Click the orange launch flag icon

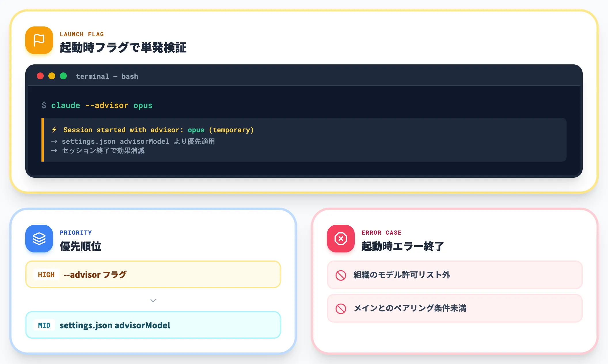click(x=39, y=40)
